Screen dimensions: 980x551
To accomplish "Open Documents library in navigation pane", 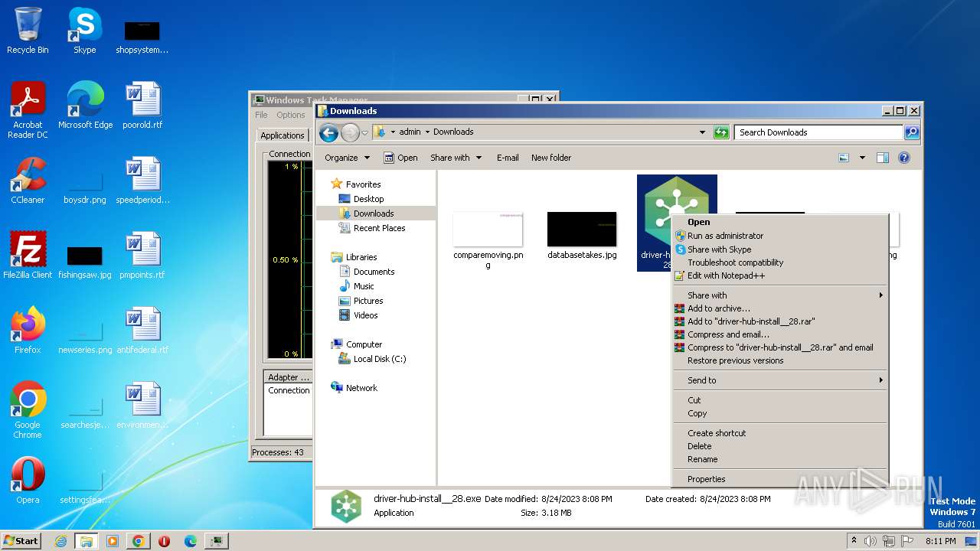I will [x=374, y=272].
